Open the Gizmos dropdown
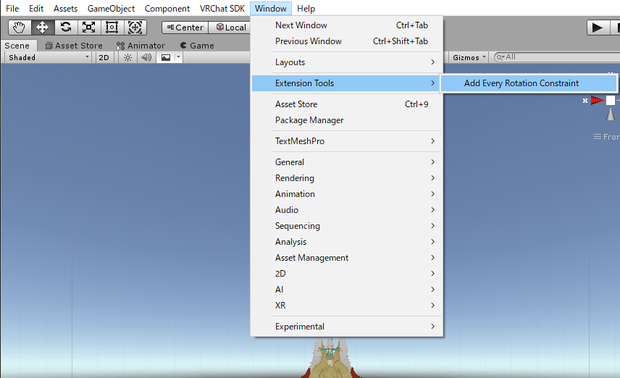Viewport: 620px width, 378px height. tap(469, 58)
